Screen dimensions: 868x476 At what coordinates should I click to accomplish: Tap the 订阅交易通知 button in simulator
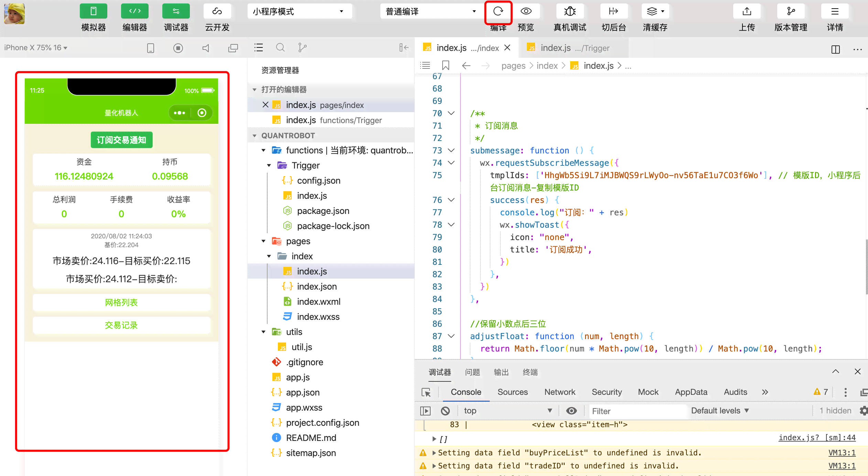click(x=121, y=140)
